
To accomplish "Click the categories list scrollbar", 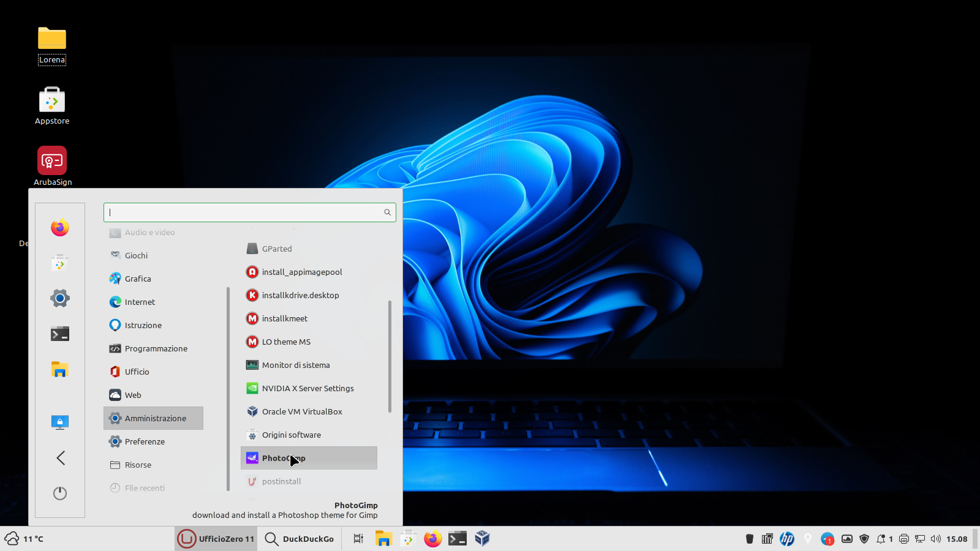I will click(x=228, y=389).
